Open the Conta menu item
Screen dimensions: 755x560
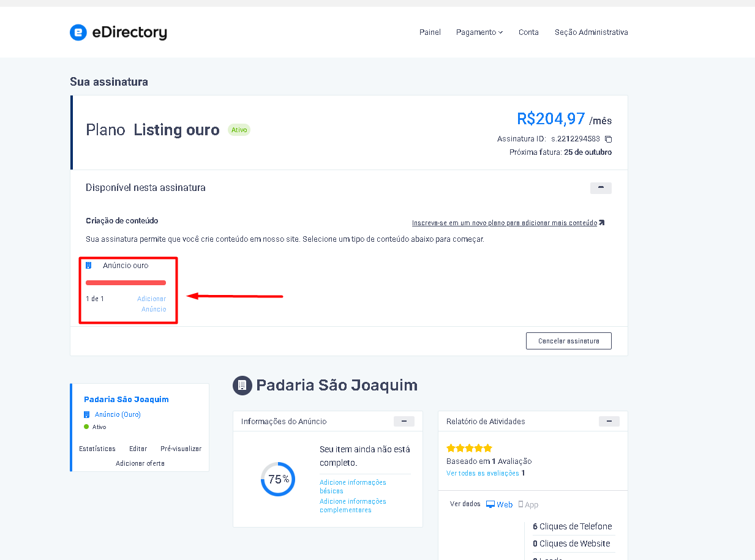tap(528, 32)
